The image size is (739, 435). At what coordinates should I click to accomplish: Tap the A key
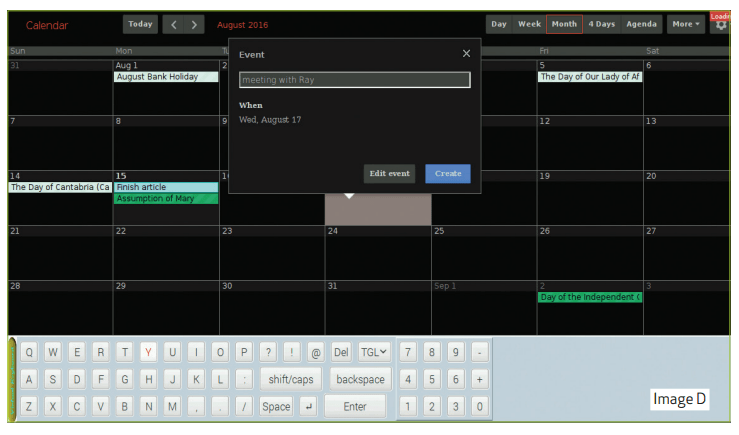click(x=29, y=379)
